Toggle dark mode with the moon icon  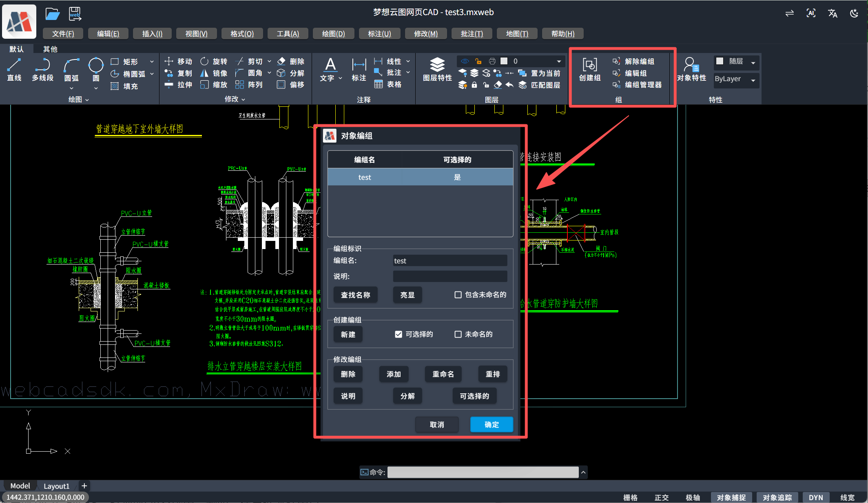854,13
